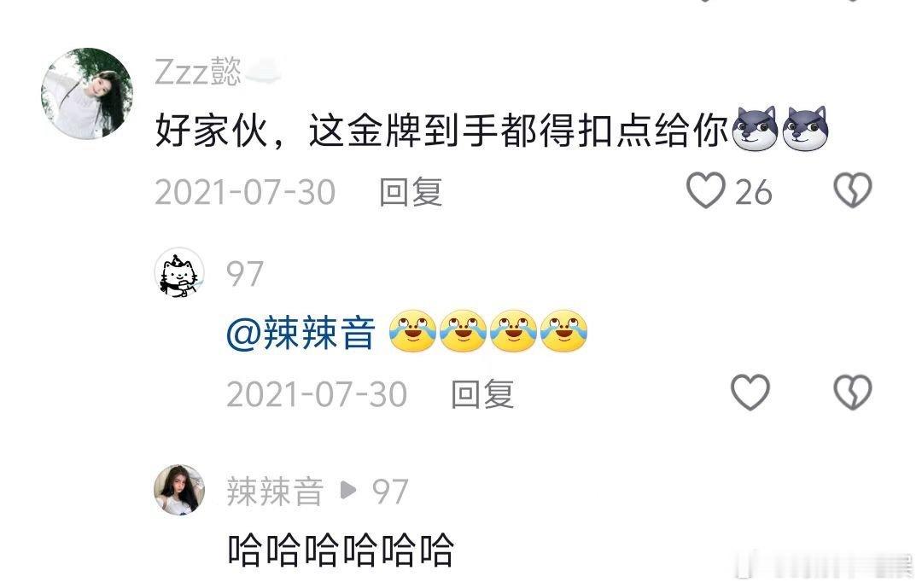This screenshot has width=922, height=588.
Task: Reply to Zzz懿's comment
Action: (x=411, y=192)
